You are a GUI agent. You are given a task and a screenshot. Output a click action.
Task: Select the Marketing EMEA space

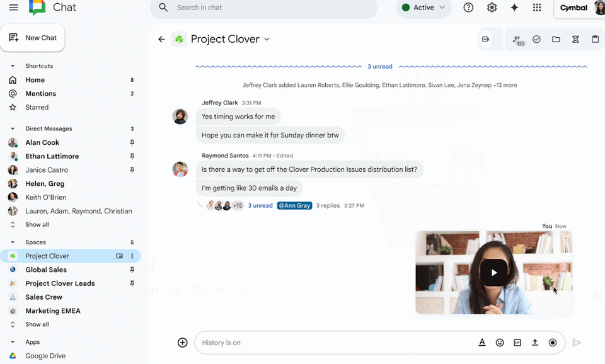click(x=52, y=310)
